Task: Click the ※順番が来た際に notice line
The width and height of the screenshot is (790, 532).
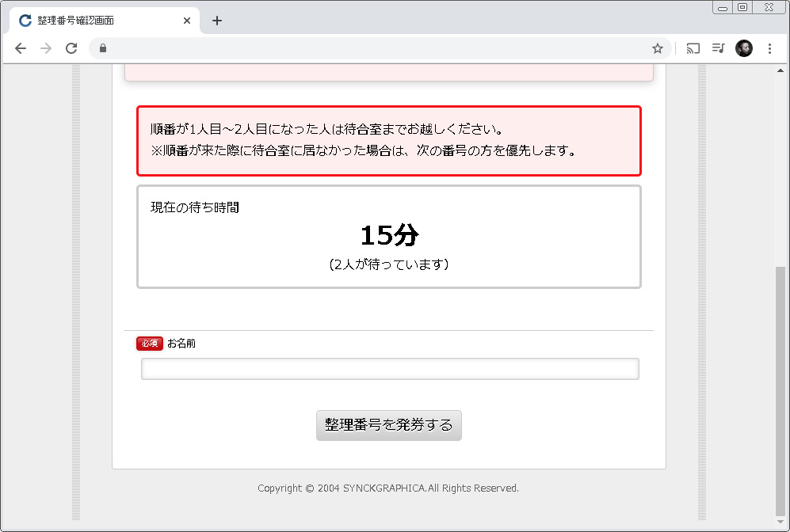Action: pyautogui.click(x=363, y=150)
